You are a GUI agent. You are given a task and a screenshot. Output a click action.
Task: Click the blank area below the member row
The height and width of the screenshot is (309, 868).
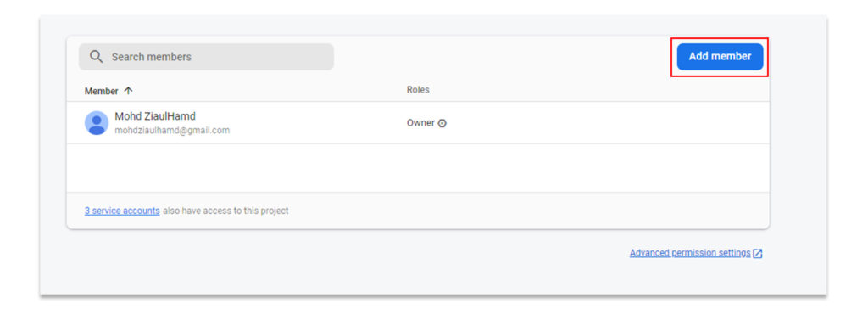click(x=418, y=168)
